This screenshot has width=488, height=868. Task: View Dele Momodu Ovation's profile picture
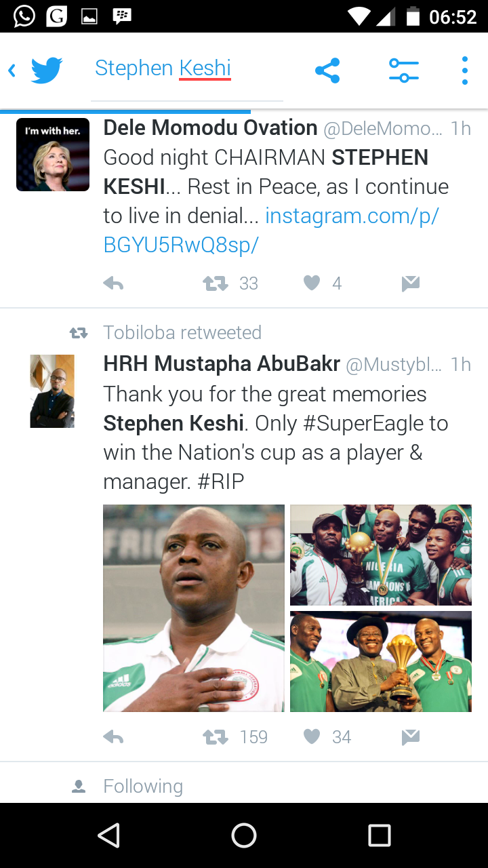53,155
